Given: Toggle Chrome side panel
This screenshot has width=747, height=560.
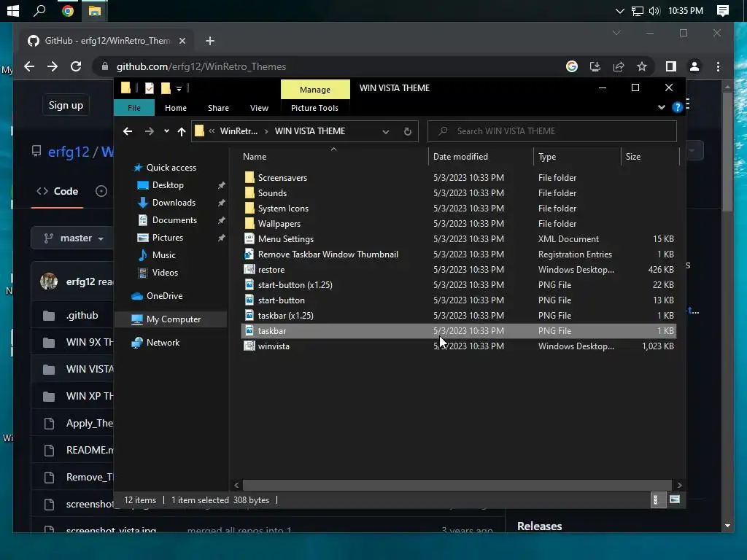Looking at the screenshot, I should point(671,66).
